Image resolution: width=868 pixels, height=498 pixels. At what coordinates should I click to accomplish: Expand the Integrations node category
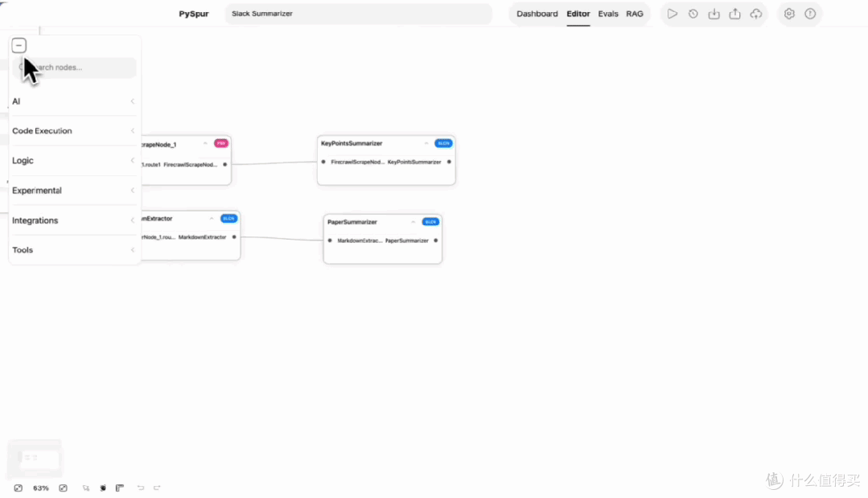[x=74, y=220]
